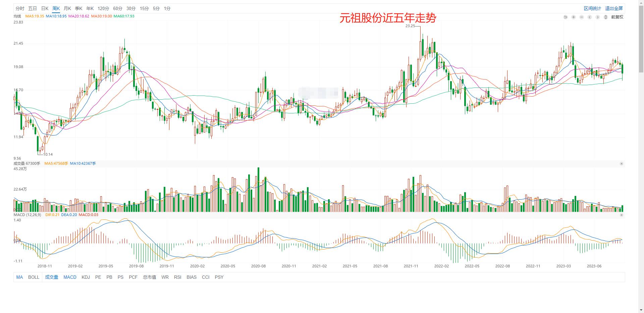Select the 15分 timeframe option

pyautogui.click(x=144, y=8)
